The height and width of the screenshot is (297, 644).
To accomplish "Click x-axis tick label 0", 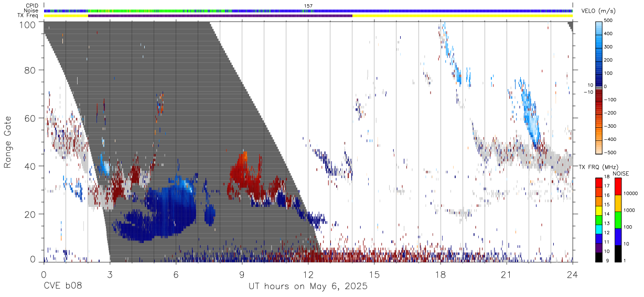I will click(x=44, y=274).
